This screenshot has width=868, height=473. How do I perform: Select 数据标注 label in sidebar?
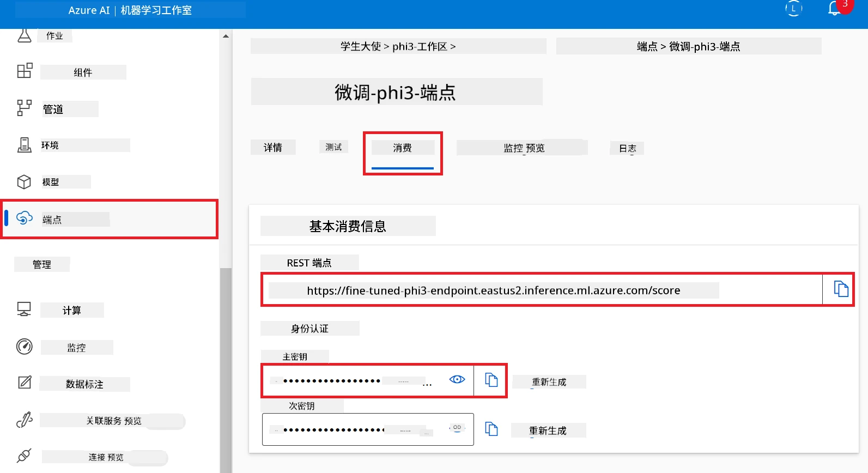click(x=84, y=384)
